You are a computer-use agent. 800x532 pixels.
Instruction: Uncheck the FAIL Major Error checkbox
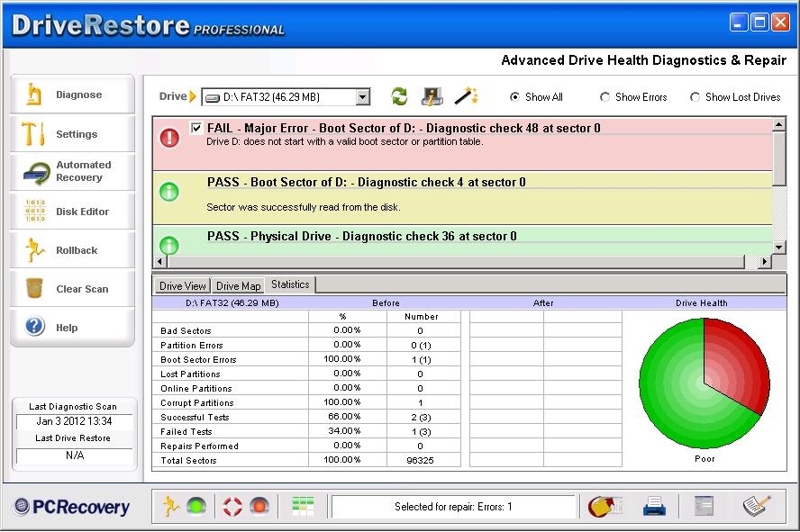pos(195,128)
